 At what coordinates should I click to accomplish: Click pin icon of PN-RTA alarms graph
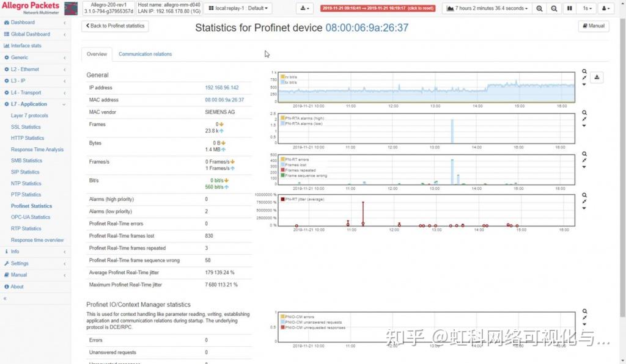[x=584, y=119]
